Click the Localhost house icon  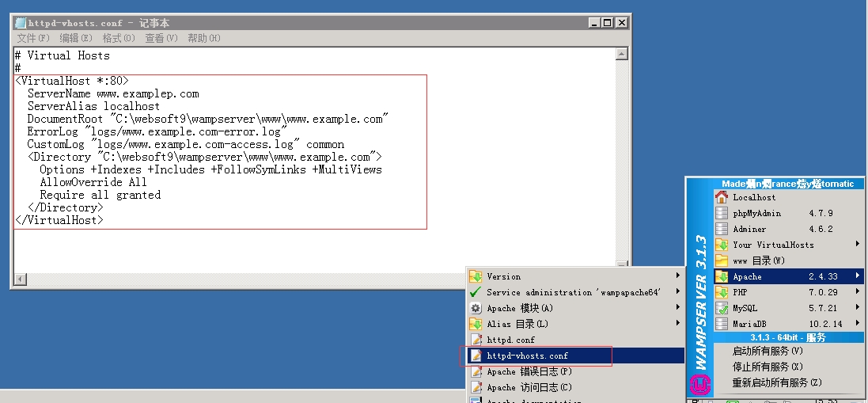(x=722, y=197)
